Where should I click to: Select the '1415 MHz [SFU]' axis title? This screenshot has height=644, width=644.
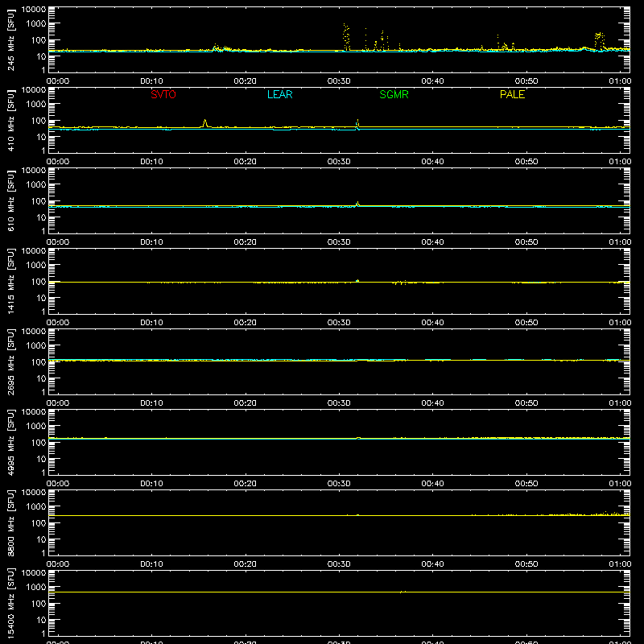click(x=10, y=281)
